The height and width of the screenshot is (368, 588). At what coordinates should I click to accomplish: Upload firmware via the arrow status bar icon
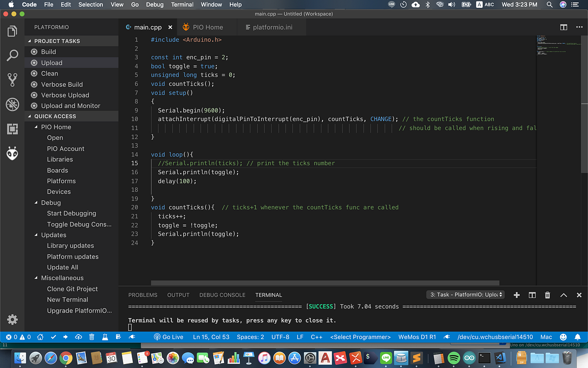[65, 337]
